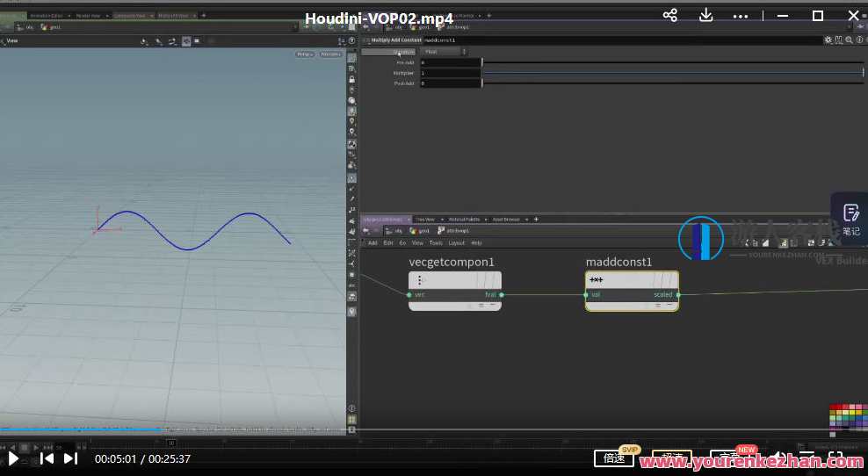
Task: Switch to the Tree View tab
Action: coord(426,220)
